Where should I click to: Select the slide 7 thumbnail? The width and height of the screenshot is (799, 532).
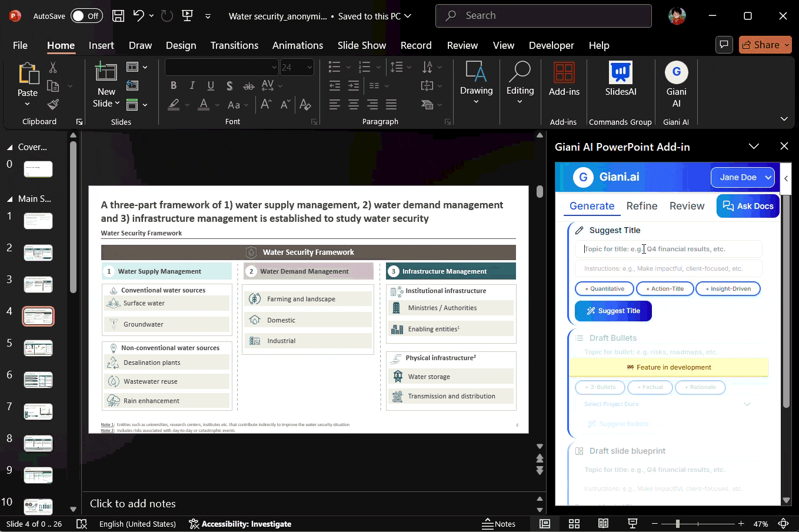38,411
